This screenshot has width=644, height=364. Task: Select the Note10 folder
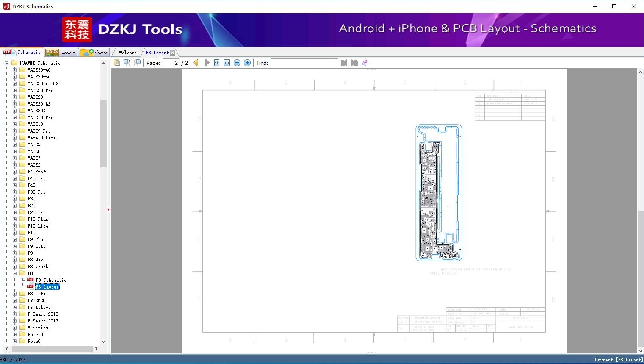pyautogui.click(x=35, y=334)
